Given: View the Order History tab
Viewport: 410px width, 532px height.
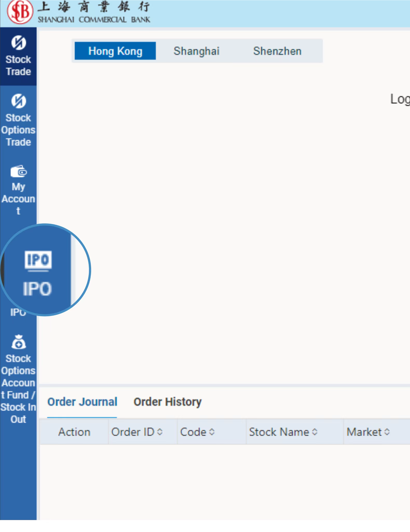Looking at the screenshot, I should (x=167, y=402).
